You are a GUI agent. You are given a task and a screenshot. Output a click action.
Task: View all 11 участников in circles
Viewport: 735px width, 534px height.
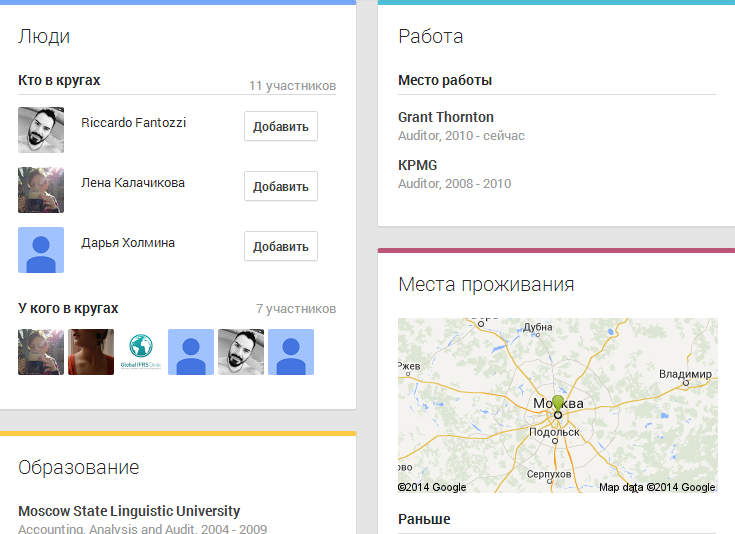click(x=292, y=86)
